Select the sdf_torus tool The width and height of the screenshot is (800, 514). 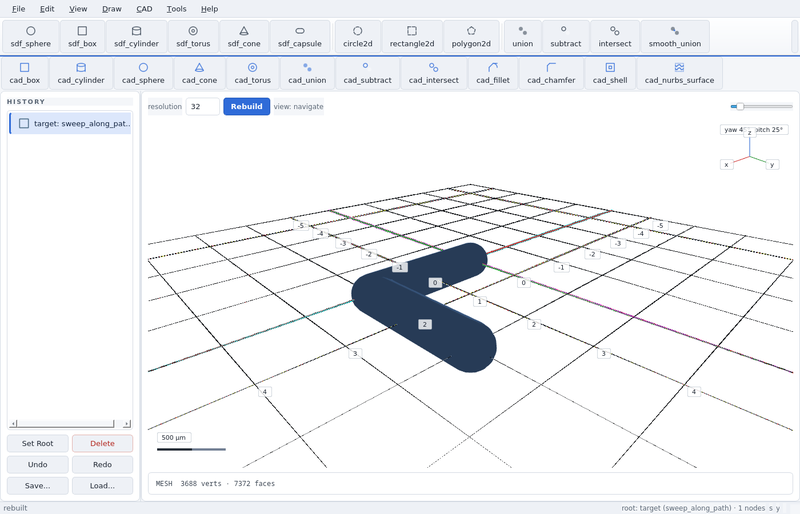click(193, 37)
